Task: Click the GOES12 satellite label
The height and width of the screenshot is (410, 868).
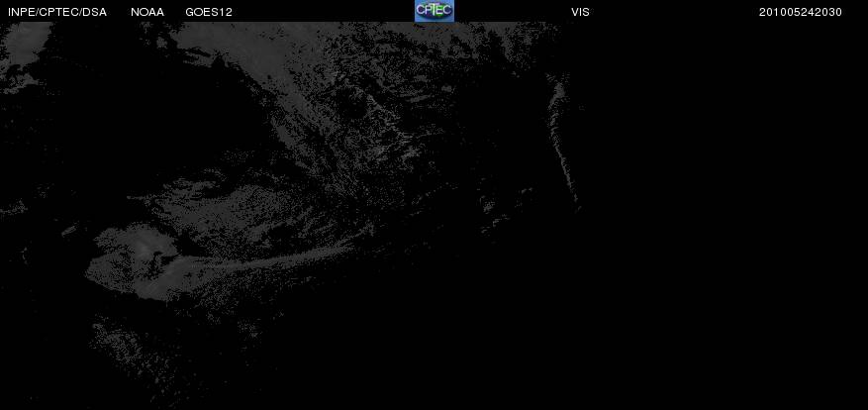Action: [209, 12]
